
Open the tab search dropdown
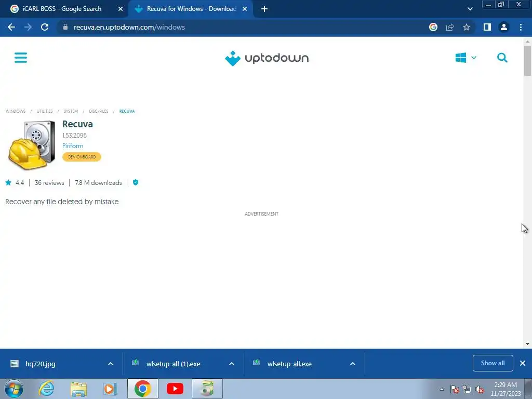(470, 9)
